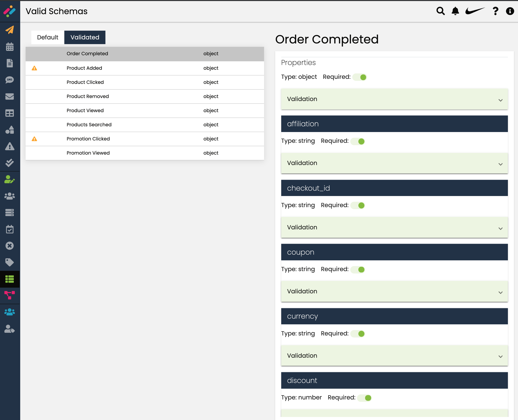Click the search magnifier icon

[440, 11]
